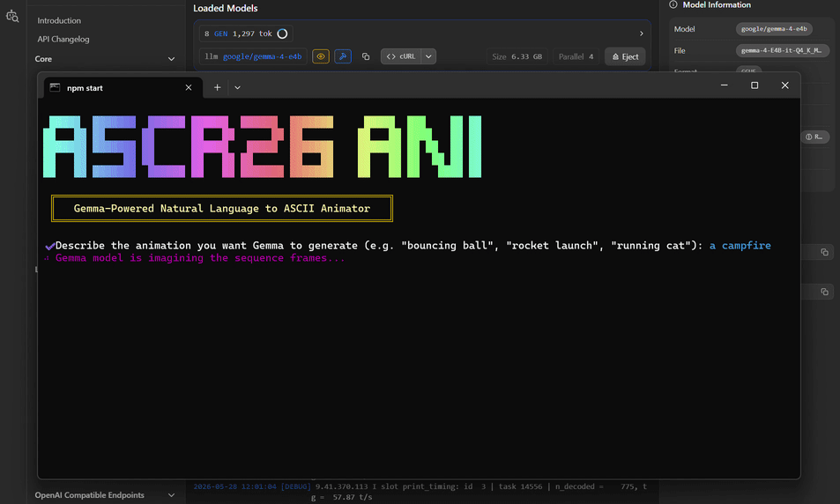The height and width of the screenshot is (504, 840).
Task: Expand the generation status row arrow
Action: (x=642, y=33)
